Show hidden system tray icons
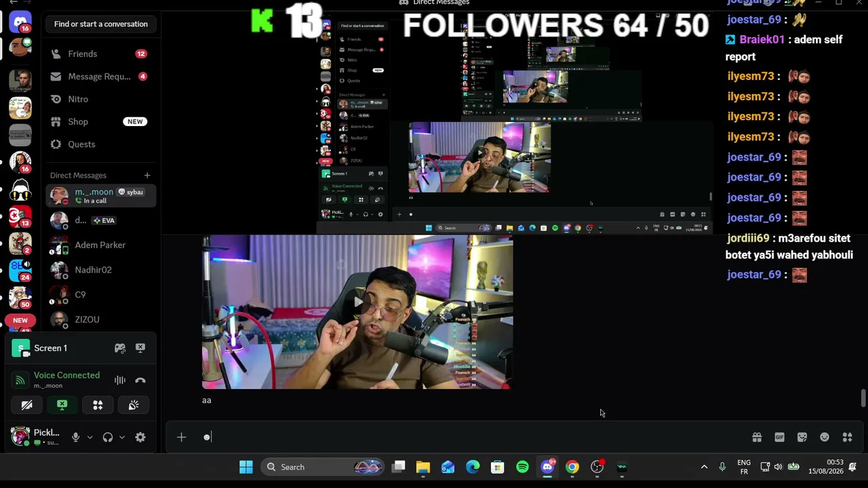Image resolution: width=868 pixels, height=488 pixels. [704, 467]
